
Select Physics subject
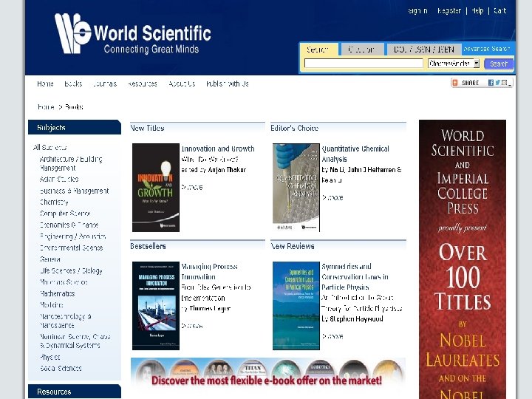click(50, 358)
